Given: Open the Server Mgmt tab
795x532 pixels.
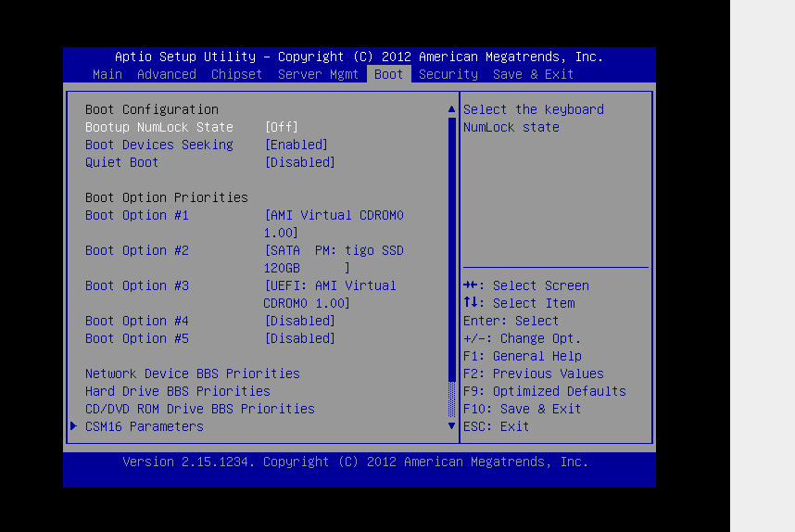Looking at the screenshot, I should click(x=318, y=74).
